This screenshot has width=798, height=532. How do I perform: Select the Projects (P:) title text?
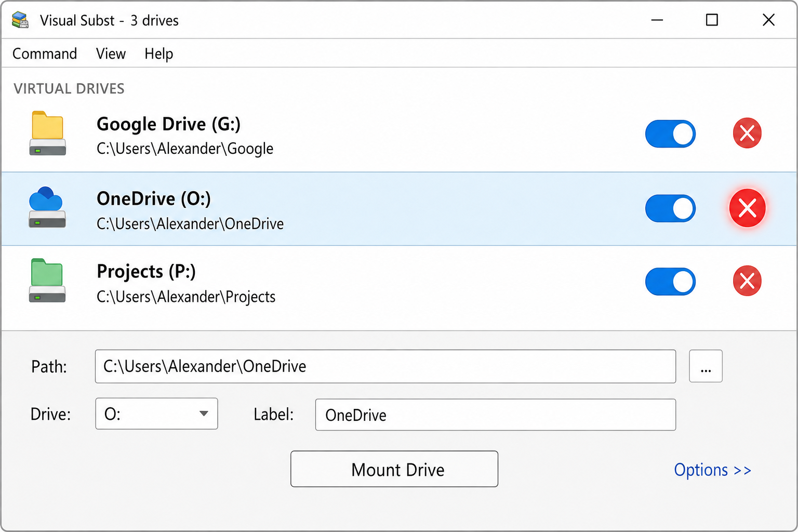pyautogui.click(x=146, y=271)
